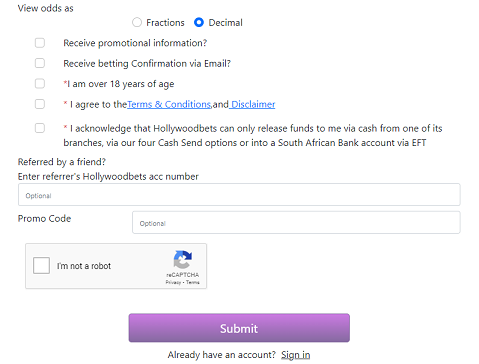Click the reCAPTCHA logo icon

point(183,260)
